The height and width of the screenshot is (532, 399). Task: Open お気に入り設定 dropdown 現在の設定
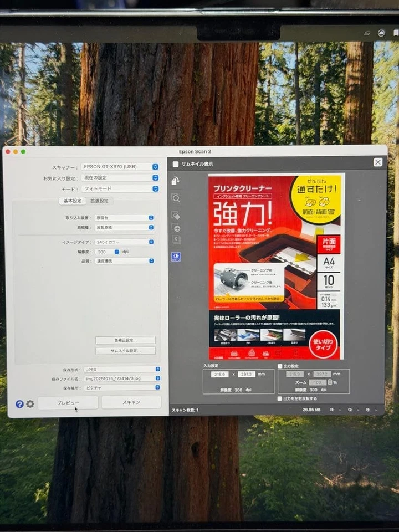120,177
